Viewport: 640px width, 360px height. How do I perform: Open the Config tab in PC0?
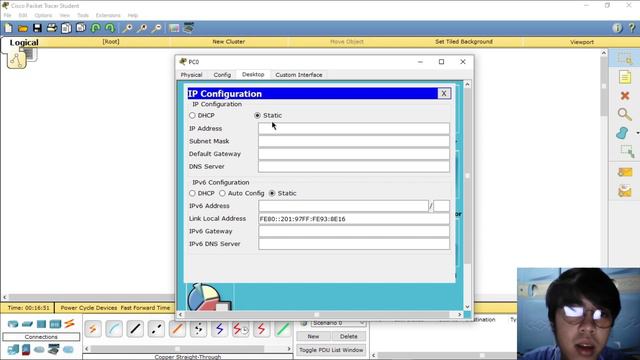click(x=222, y=75)
